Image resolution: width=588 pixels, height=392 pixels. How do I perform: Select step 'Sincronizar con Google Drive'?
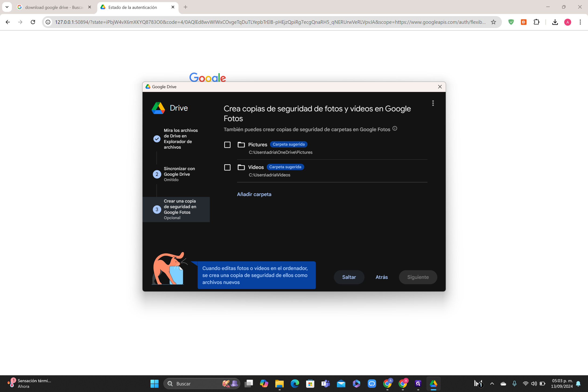click(176, 174)
